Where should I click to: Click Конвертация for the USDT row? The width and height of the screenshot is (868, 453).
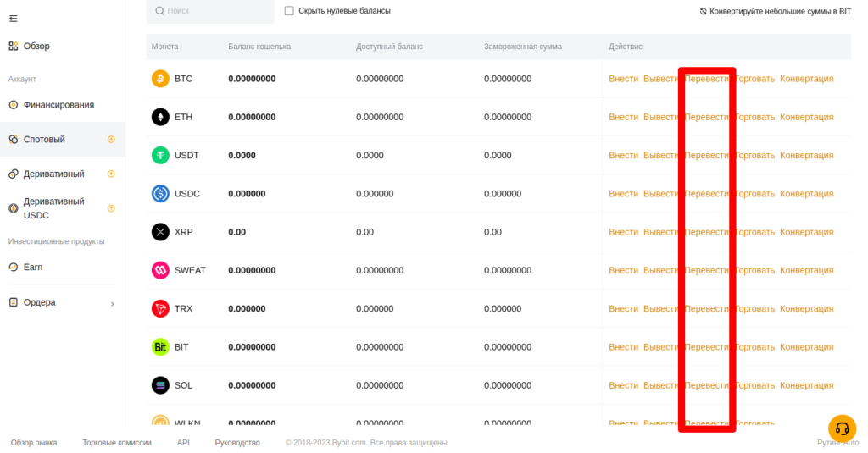(x=806, y=156)
